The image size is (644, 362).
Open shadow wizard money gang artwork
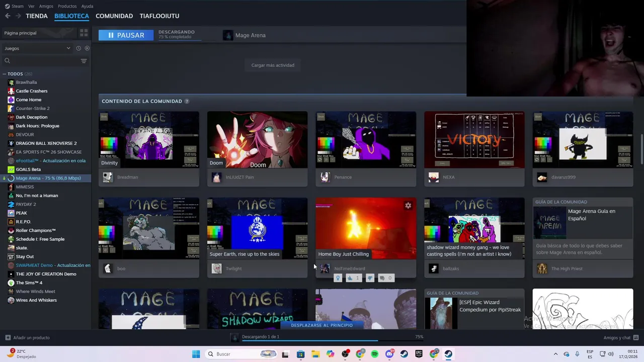474,228
